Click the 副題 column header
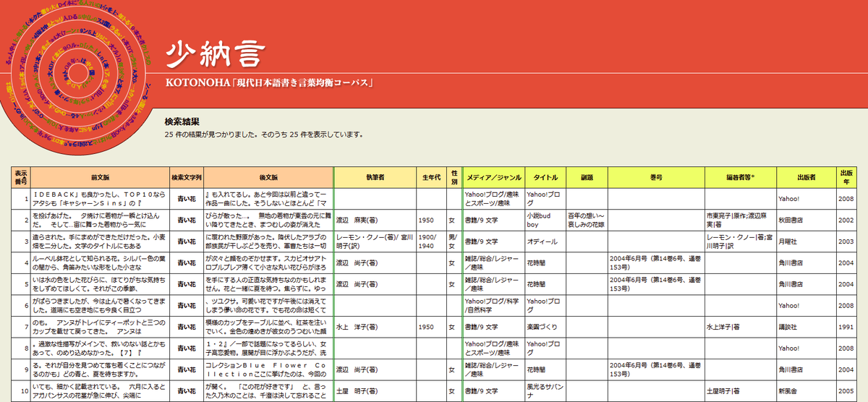 point(587,176)
